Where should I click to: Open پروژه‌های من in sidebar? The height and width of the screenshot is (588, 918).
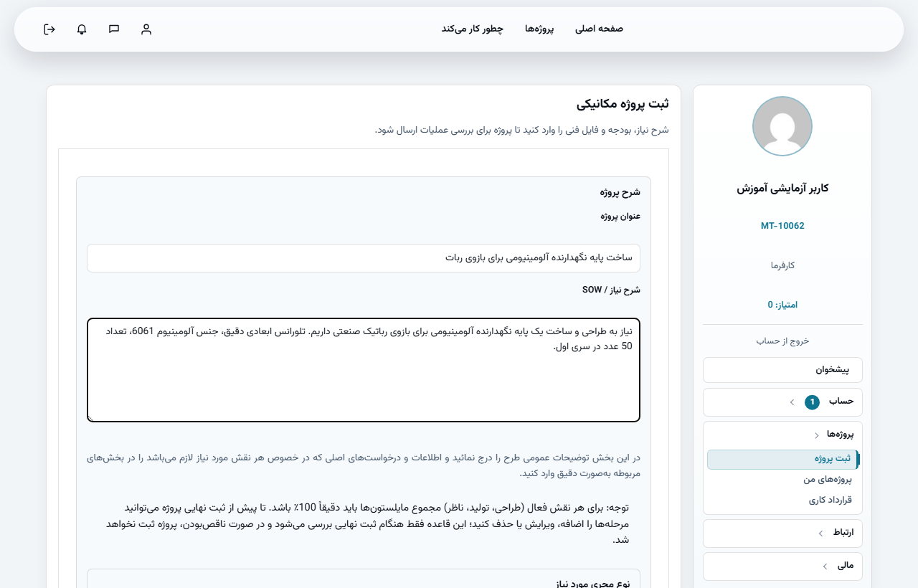(827, 479)
